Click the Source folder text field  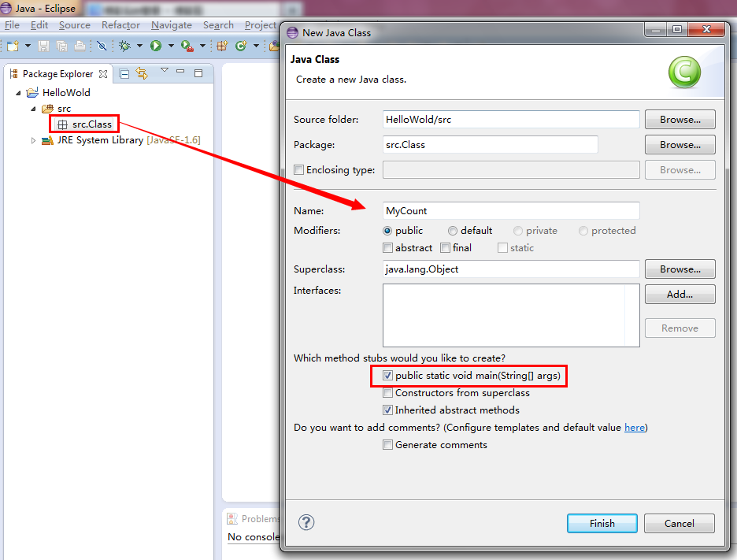click(x=511, y=120)
